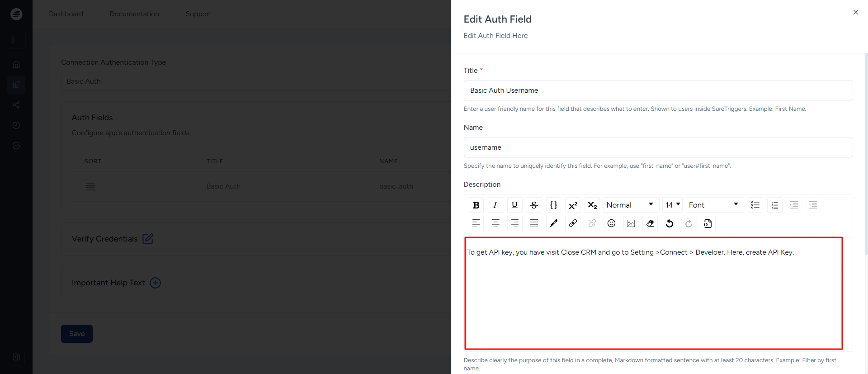Insert a hyperlink into the description

click(573, 223)
